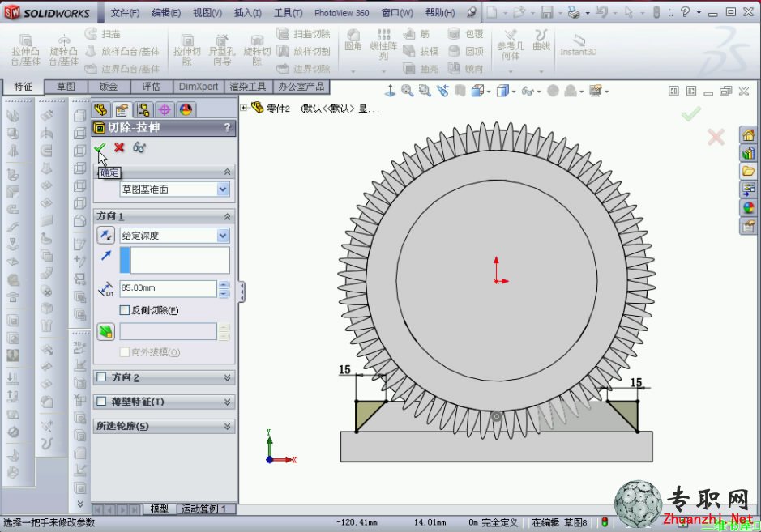This screenshot has height=532, width=761.
Task: Click depth value field 85.00mm
Action: [x=168, y=288]
